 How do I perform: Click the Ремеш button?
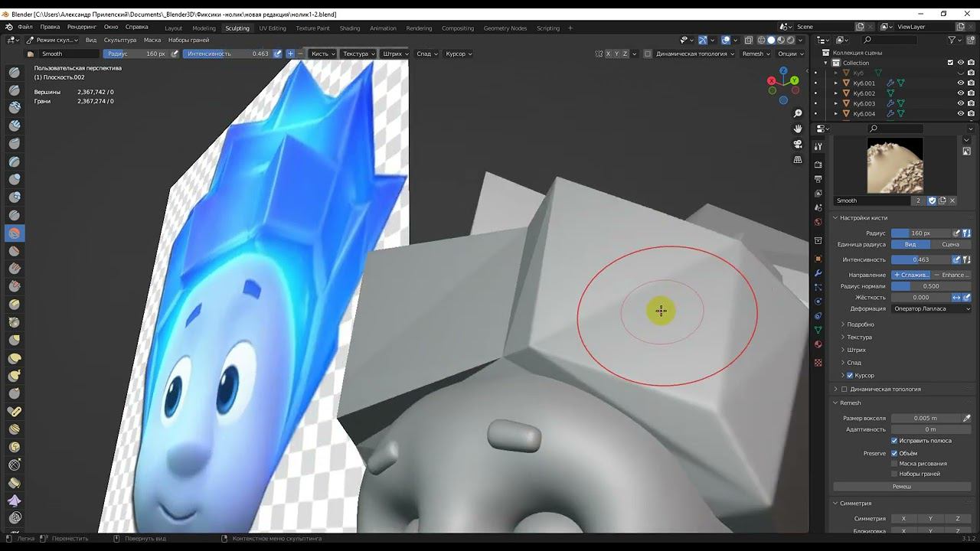(902, 487)
